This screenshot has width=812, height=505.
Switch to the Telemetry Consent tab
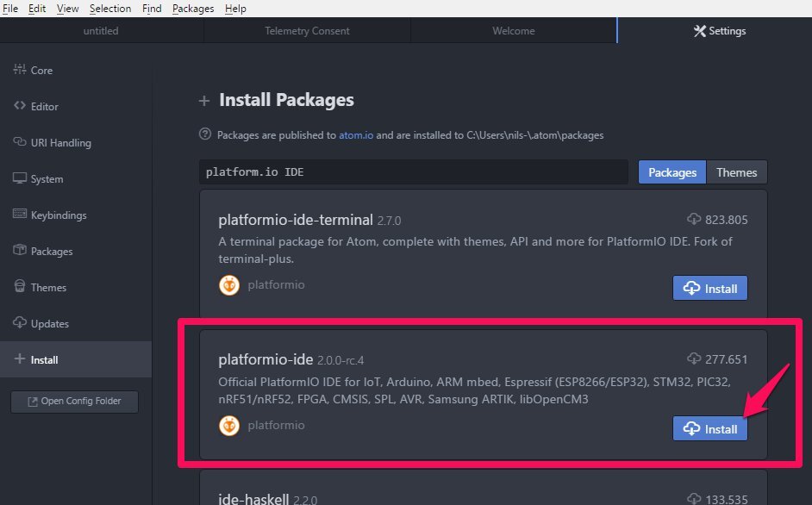[307, 30]
